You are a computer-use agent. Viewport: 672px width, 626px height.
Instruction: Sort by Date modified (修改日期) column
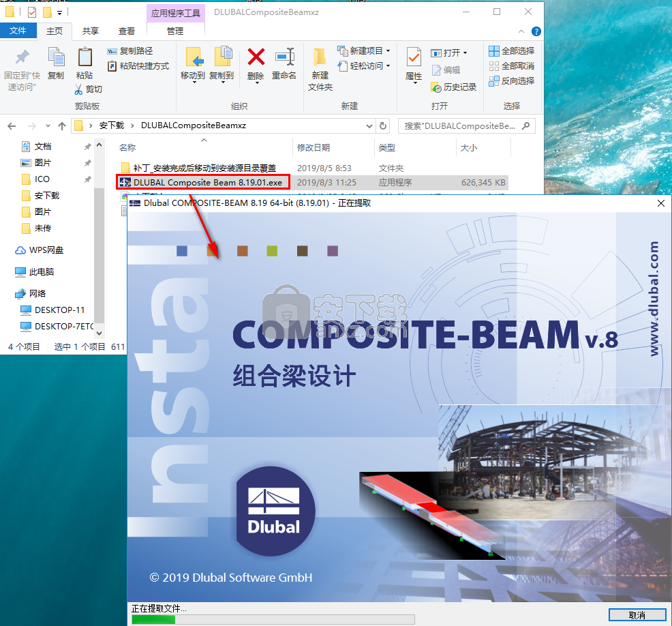point(314,148)
